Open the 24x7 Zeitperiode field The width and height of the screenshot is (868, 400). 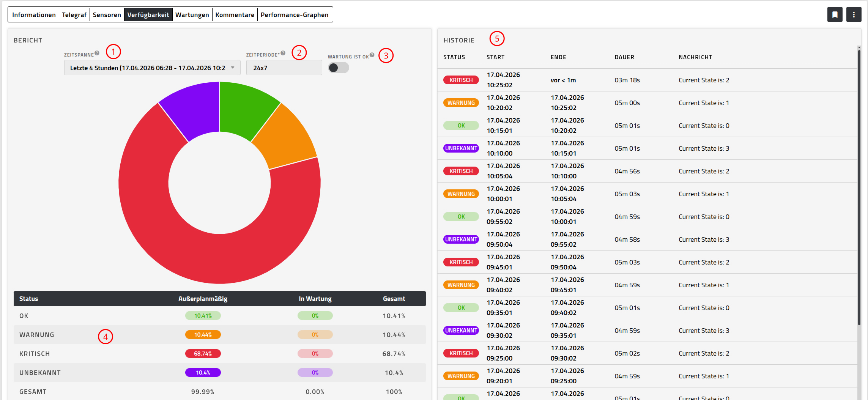coord(284,68)
